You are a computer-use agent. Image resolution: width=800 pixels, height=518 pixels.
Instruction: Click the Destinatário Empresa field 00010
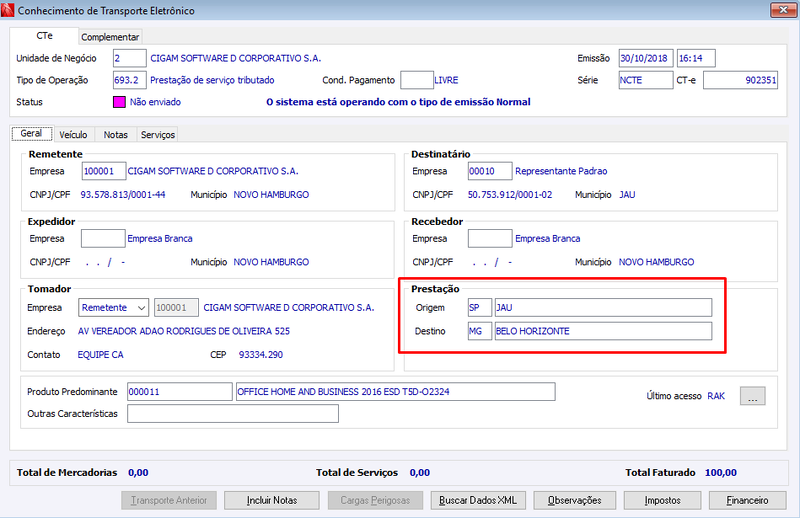click(x=490, y=171)
